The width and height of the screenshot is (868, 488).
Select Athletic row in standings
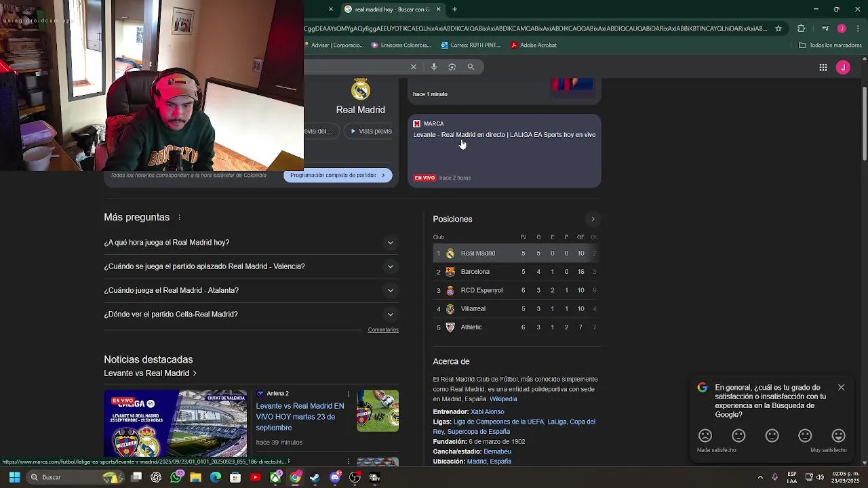click(x=517, y=327)
